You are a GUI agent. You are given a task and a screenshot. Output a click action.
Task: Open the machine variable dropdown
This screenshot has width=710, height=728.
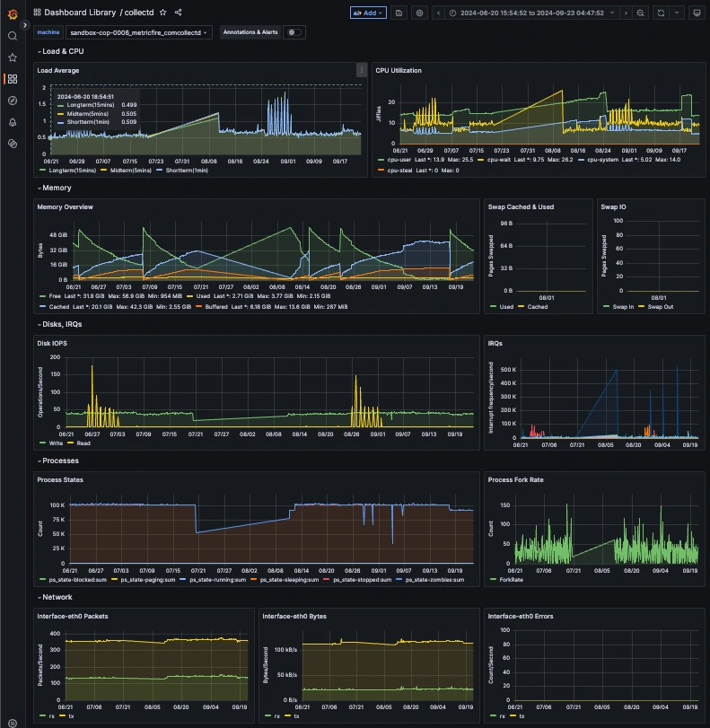pyautogui.click(x=139, y=32)
